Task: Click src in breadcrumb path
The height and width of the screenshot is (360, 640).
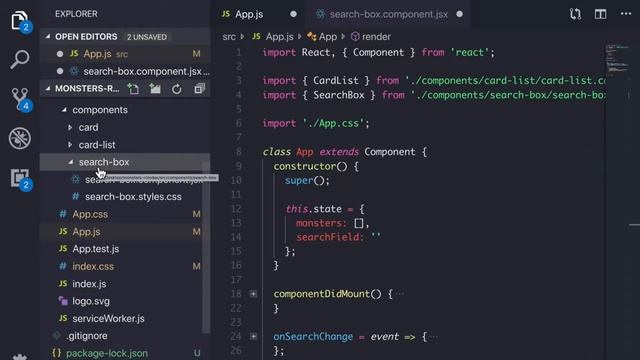Action: 229,37
